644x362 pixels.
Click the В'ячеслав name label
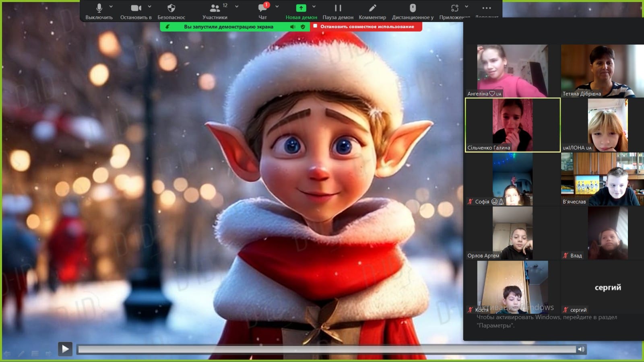(x=574, y=202)
